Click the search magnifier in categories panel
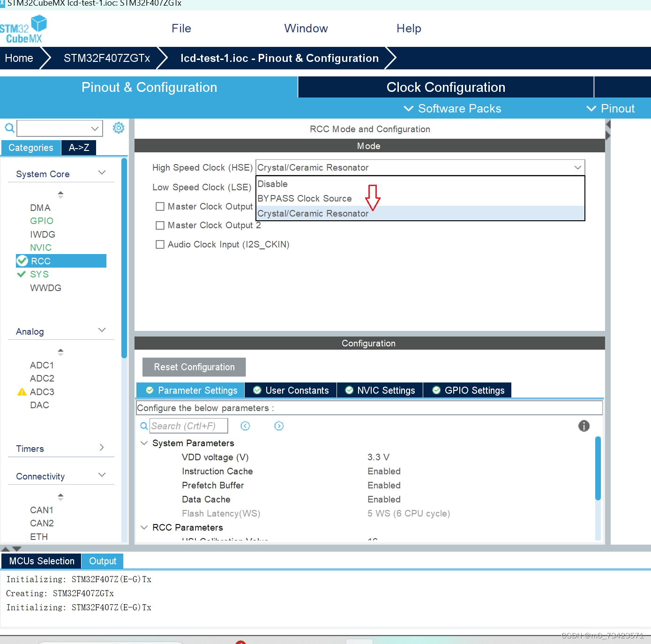651x644 pixels. tap(9, 128)
